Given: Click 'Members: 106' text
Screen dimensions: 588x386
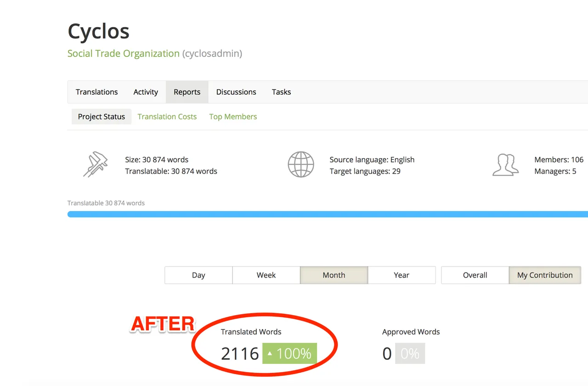Looking at the screenshot, I should point(559,159).
